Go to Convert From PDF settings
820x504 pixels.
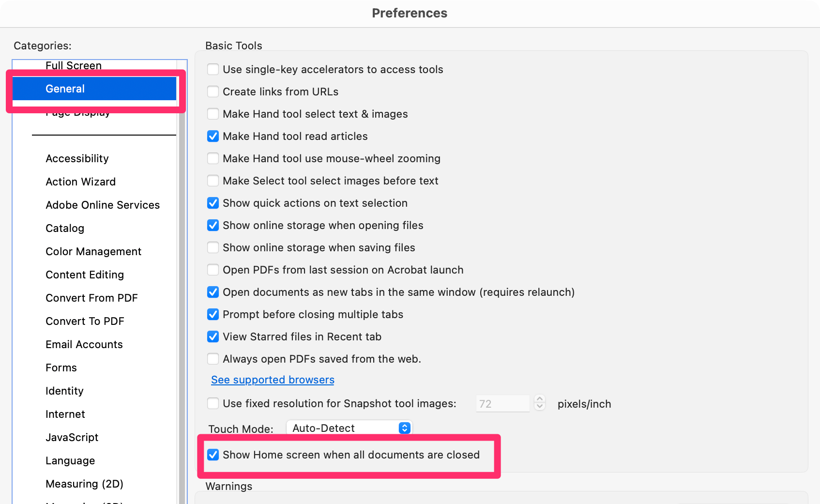[91, 298]
